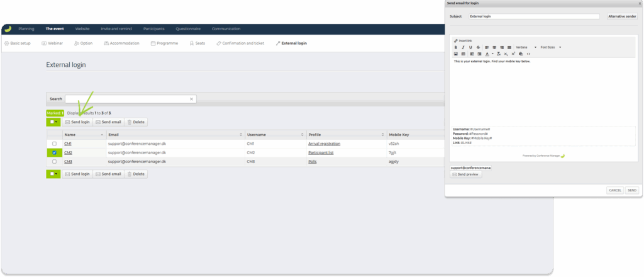The height and width of the screenshot is (277, 644).
Task: Click the underline formatting icon
Action: [470, 47]
